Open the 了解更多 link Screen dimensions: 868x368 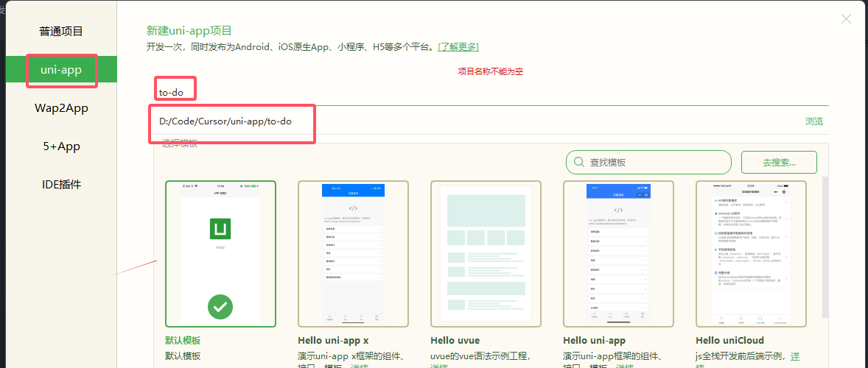(x=458, y=47)
